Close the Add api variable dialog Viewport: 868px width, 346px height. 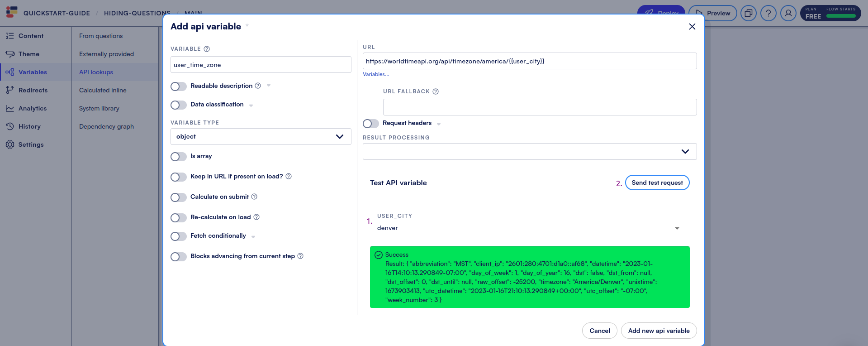[692, 27]
